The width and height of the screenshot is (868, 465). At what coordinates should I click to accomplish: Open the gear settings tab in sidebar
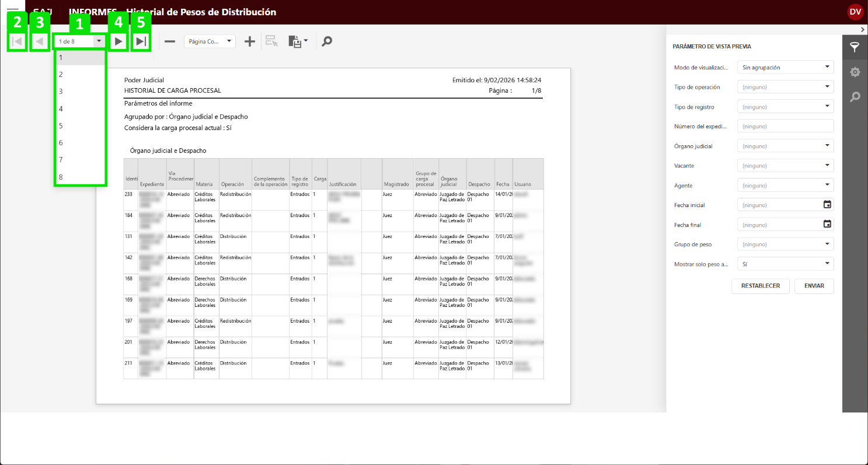(x=855, y=72)
